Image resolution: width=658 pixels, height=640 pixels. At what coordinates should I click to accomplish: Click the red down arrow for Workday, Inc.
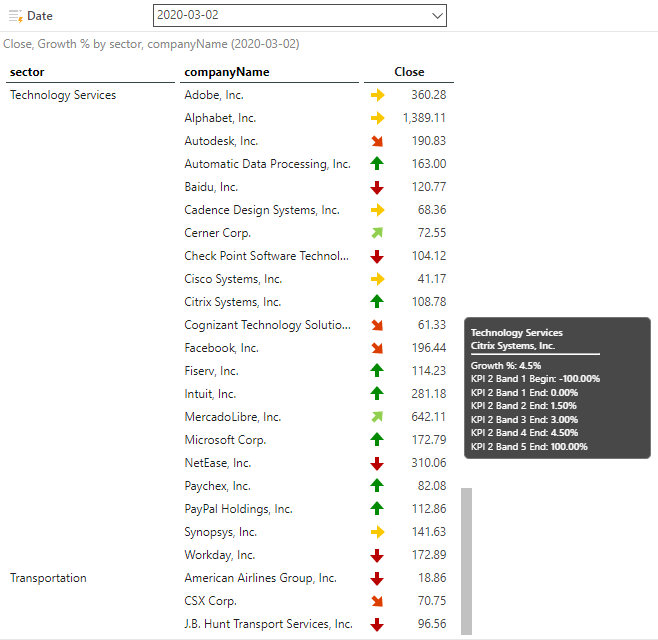point(377,555)
